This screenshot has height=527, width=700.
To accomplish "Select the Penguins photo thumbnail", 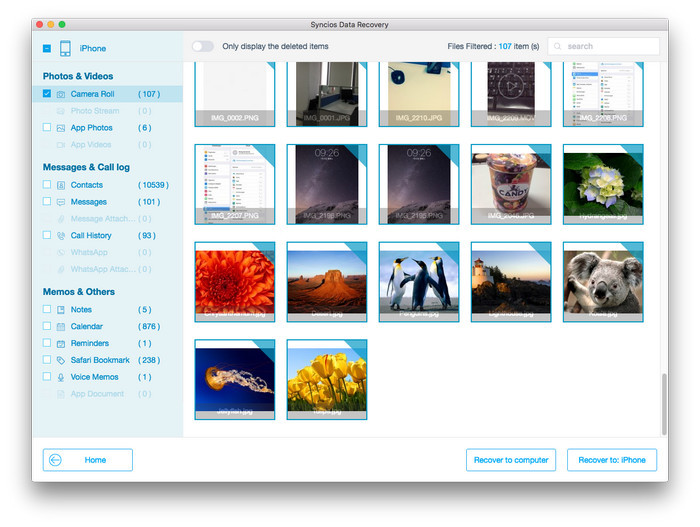I will (x=419, y=281).
